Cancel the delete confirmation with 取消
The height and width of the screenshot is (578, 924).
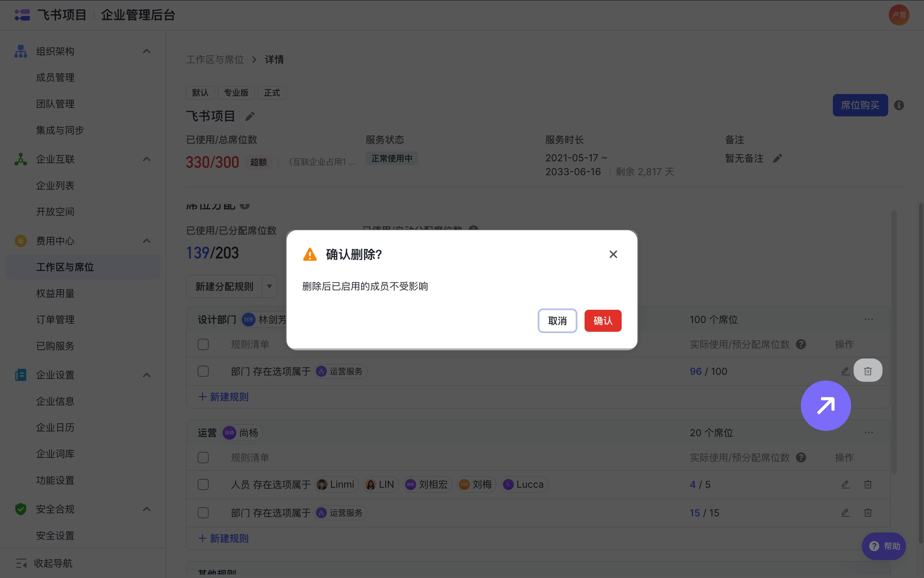(557, 321)
